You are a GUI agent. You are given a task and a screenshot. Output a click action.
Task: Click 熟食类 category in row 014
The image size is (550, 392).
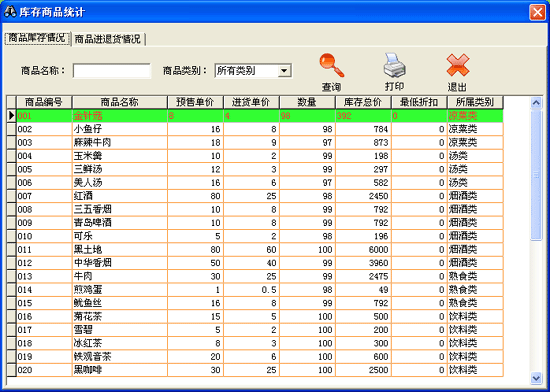(x=475, y=290)
